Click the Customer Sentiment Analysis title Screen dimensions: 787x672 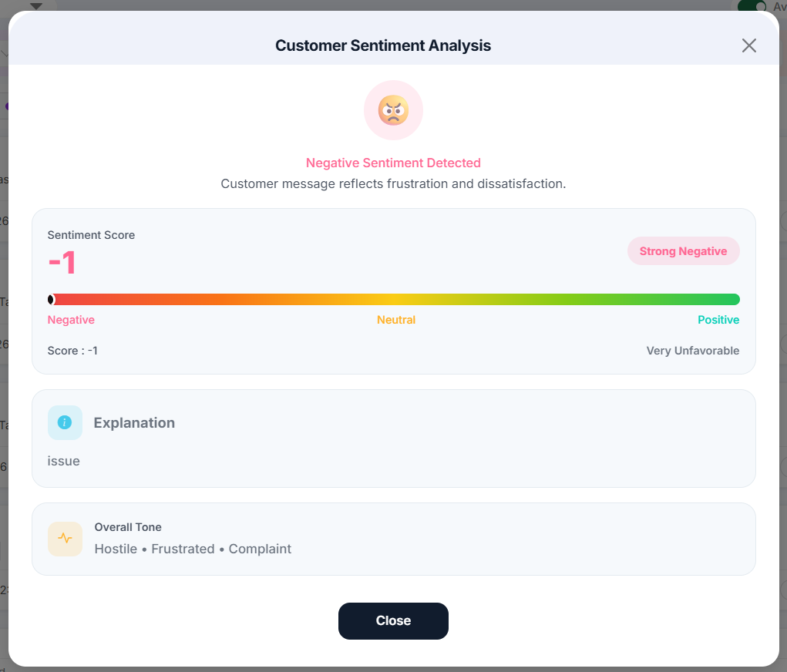(383, 45)
